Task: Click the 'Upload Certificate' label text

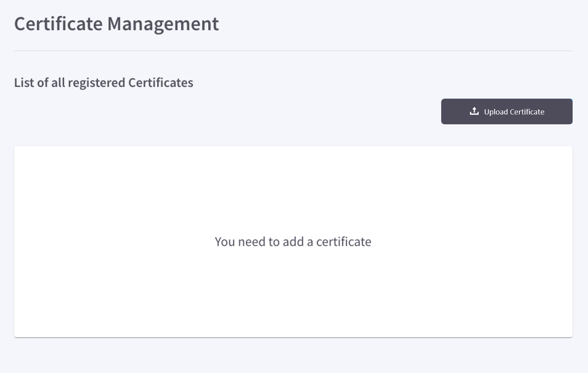Action: point(514,112)
